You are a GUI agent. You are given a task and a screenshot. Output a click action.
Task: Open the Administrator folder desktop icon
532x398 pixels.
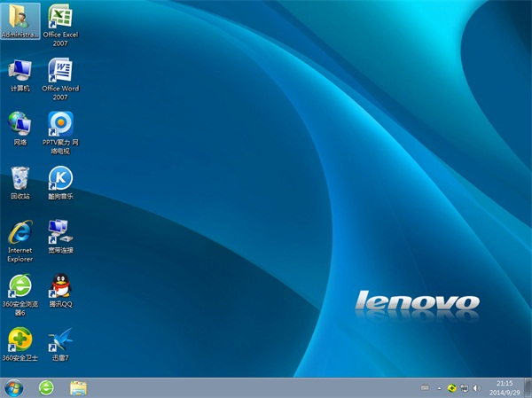click(x=20, y=18)
